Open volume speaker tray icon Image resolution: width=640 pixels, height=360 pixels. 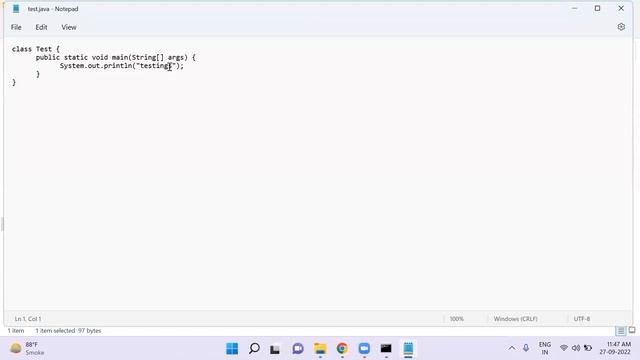pos(576,348)
